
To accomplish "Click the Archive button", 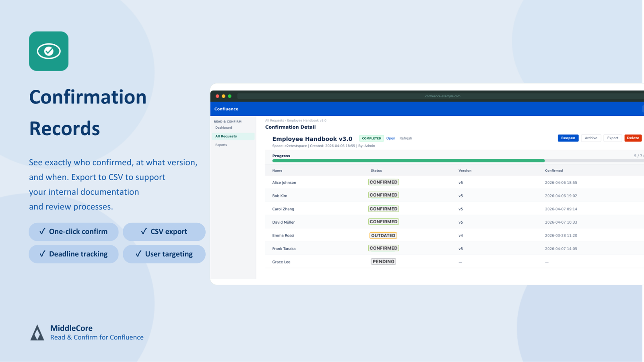I will click(591, 138).
